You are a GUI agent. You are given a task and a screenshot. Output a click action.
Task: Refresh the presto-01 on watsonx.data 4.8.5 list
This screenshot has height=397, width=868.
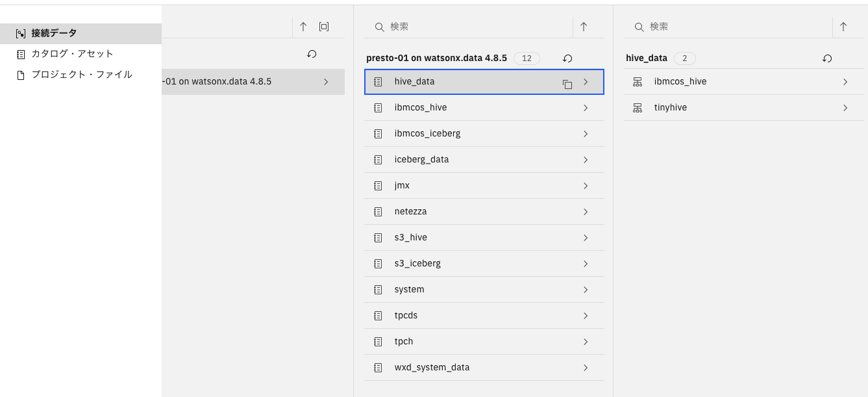[567, 58]
